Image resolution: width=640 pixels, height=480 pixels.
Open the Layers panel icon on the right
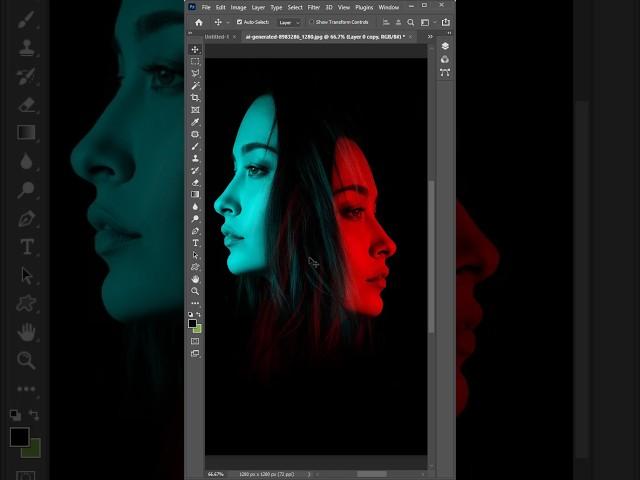pyautogui.click(x=445, y=47)
